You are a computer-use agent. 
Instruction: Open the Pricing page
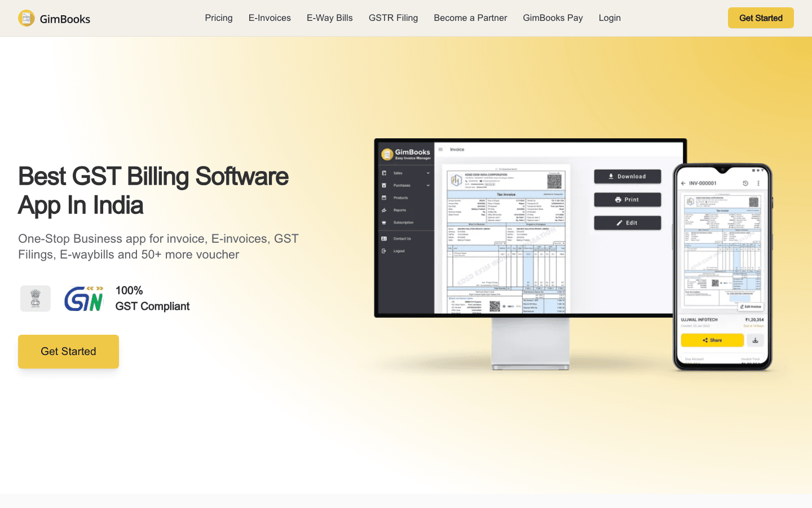(219, 18)
